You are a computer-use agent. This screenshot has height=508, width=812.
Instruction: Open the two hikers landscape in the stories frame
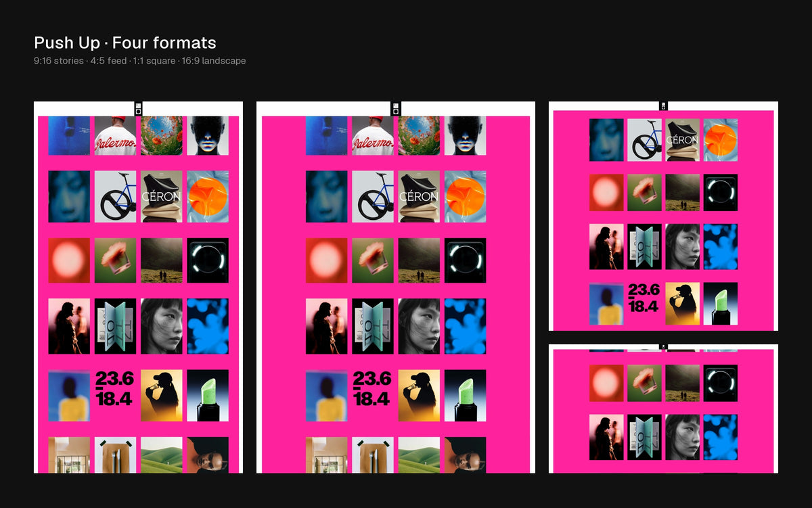pyautogui.click(x=162, y=260)
